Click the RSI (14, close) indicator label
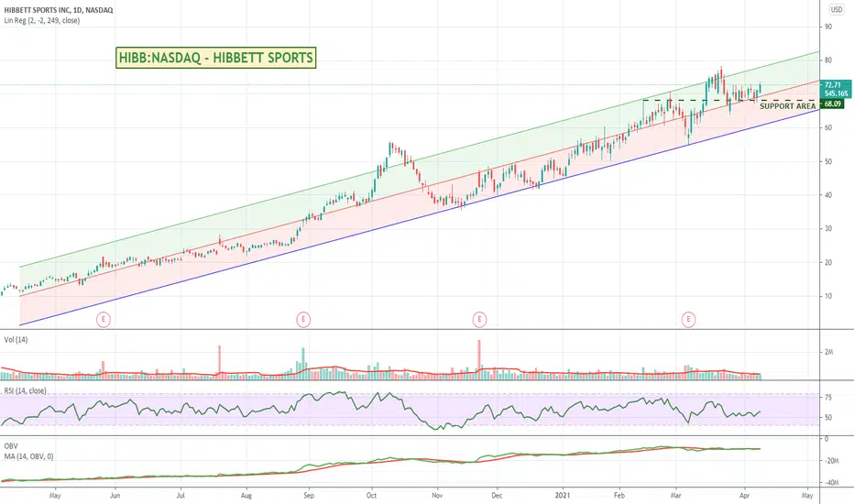Image resolution: width=854 pixels, height=504 pixels. [x=25, y=390]
